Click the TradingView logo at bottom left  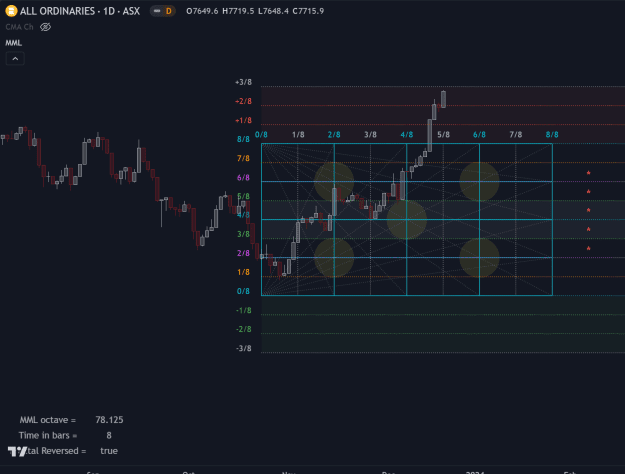point(17,451)
